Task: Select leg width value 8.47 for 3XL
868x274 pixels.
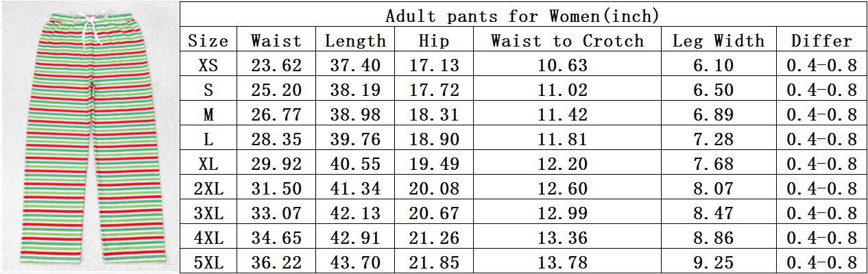Action: coord(718,214)
